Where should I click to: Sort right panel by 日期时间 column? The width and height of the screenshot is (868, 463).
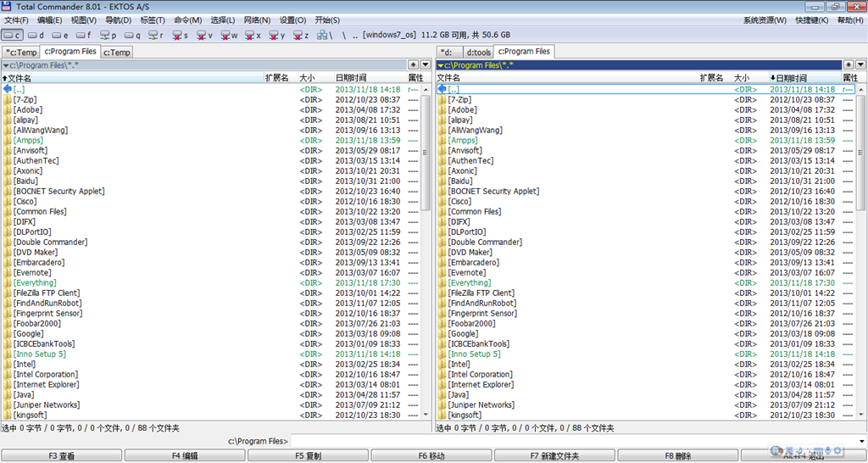coord(791,77)
